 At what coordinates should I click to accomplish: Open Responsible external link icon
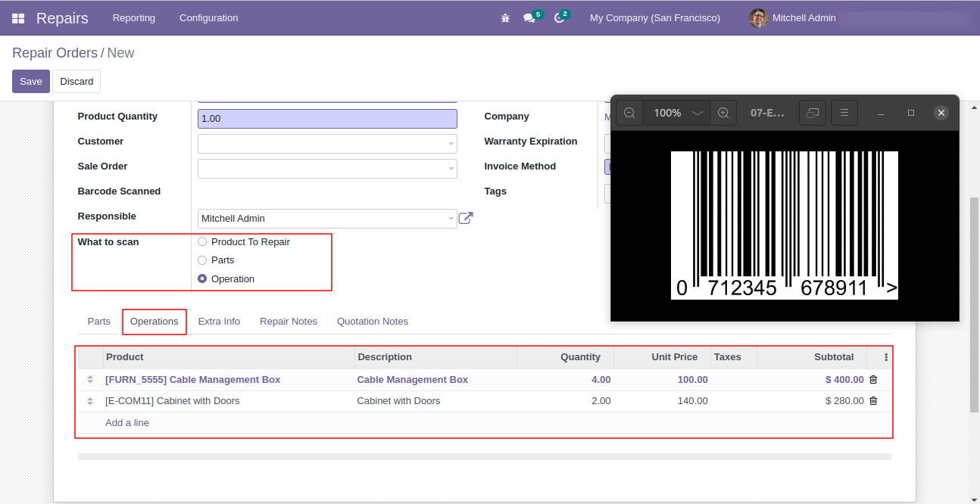click(466, 218)
